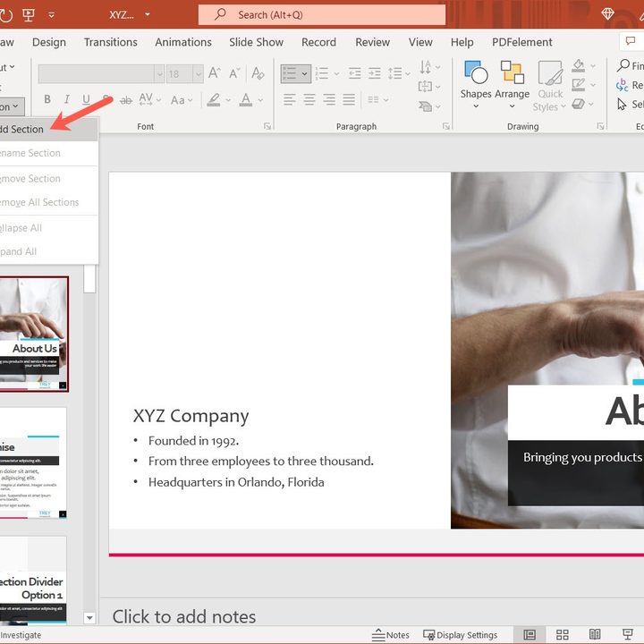The width and height of the screenshot is (644, 644).
Task: Open Drawing group dialog launcher
Action: click(600, 126)
